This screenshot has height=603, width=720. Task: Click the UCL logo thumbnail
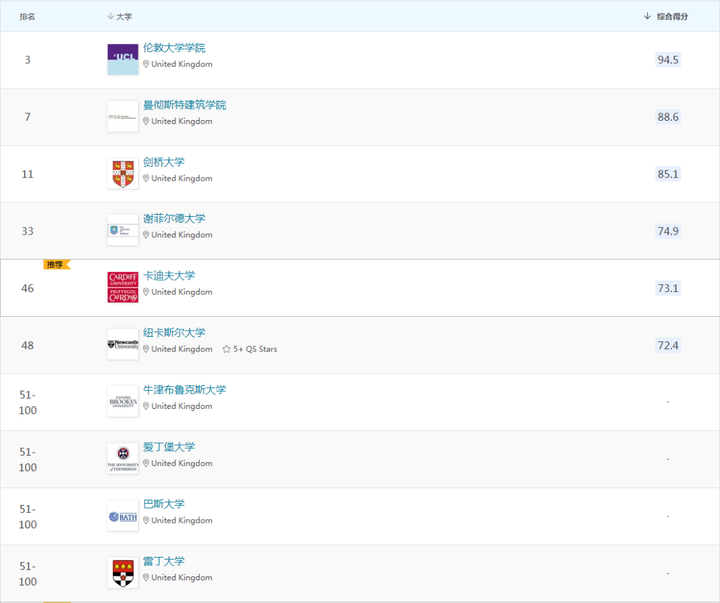pos(123,60)
